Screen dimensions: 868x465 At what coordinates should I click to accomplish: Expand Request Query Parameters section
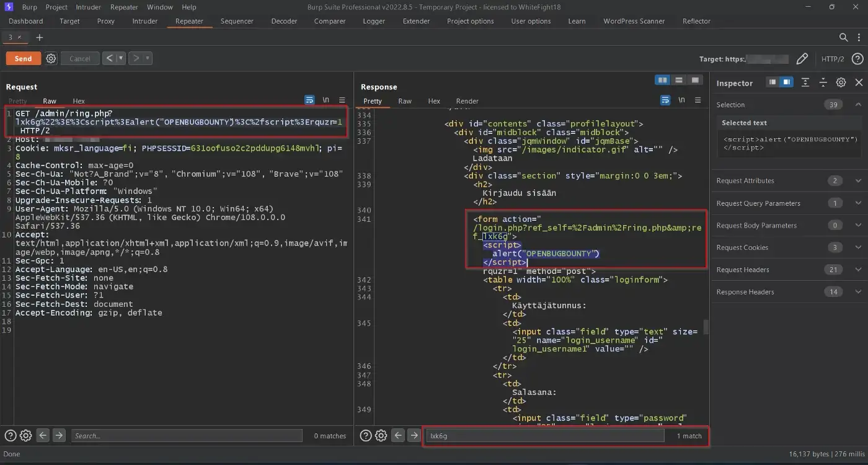tap(858, 203)
